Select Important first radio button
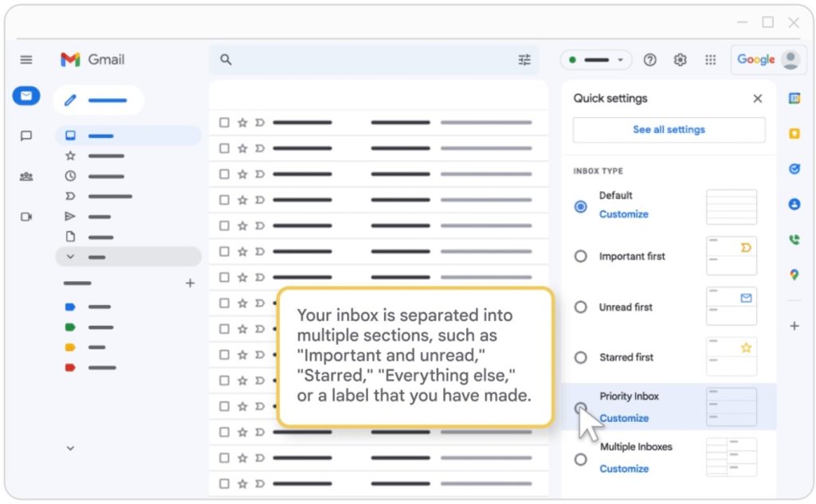This screenshot has height=504, width=816. coord(581,256)
